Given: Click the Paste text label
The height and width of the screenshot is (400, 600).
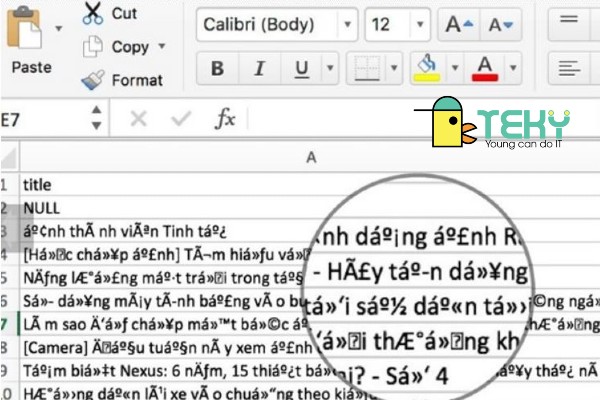Looking at the screenshot, I should point(31,67).
